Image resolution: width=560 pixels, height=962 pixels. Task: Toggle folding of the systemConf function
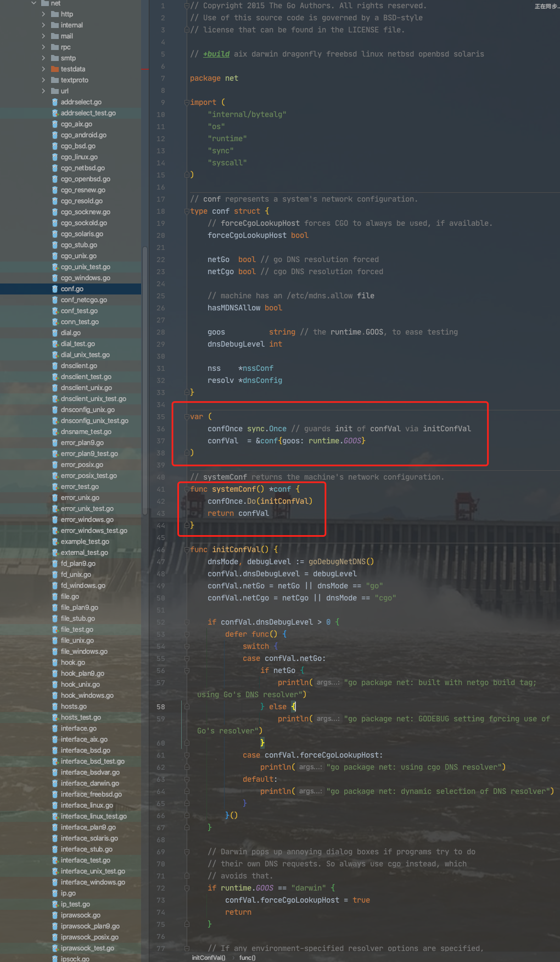pos(187,490)
